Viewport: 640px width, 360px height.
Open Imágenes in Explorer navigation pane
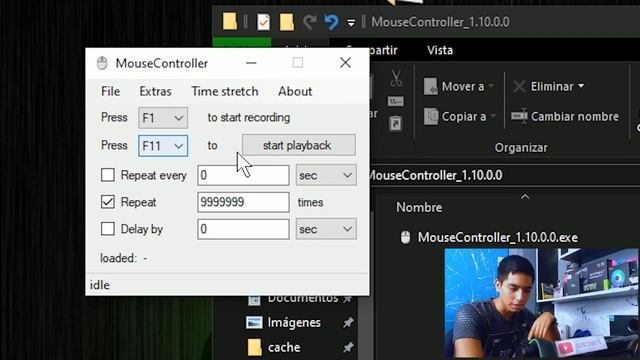[x=294, y=322]
